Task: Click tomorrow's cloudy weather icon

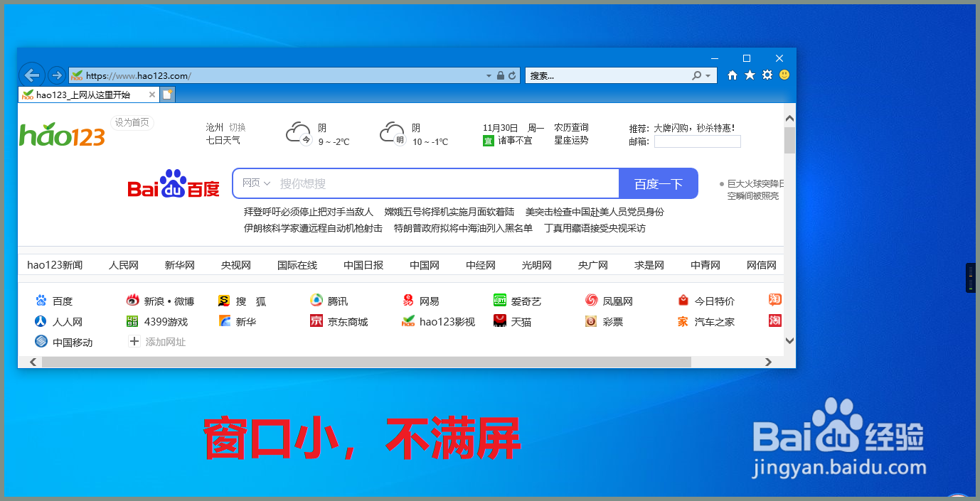Action: [392, 133]
